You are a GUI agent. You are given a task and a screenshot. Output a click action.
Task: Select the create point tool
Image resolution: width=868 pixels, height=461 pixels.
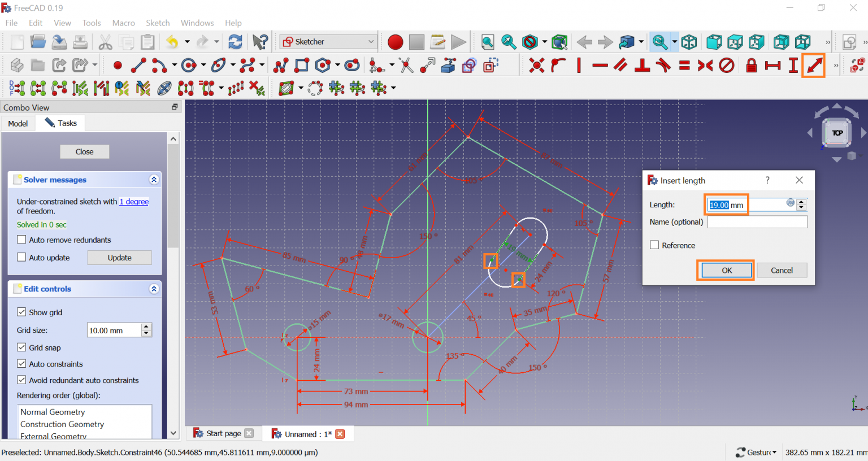click(x=118, y=66)
